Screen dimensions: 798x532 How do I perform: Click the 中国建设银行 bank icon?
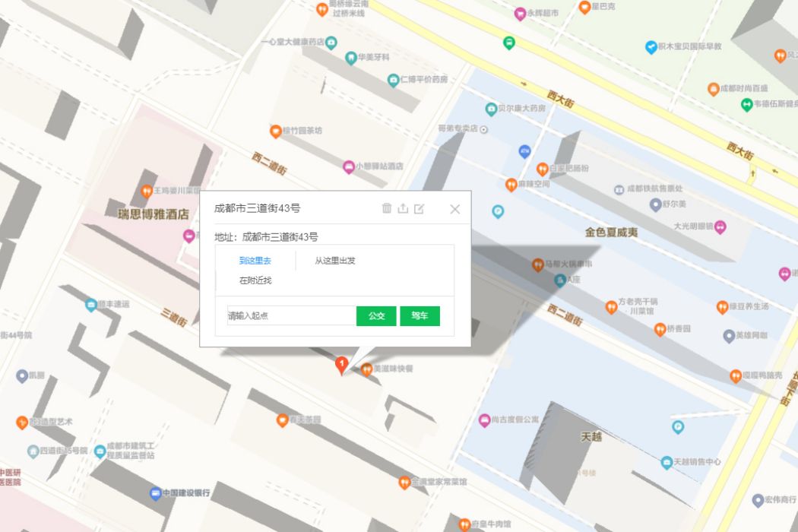click(x=156, y=493)
